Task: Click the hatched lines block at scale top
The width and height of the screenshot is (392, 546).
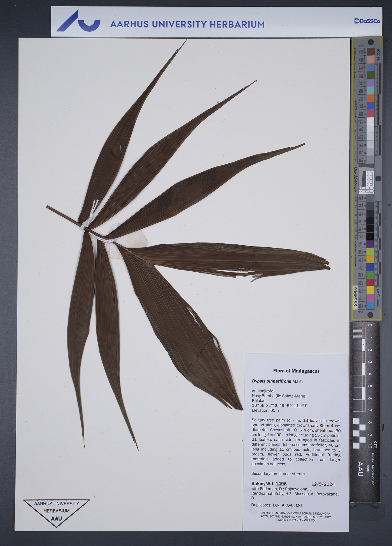Action: [x=358, y=333]
